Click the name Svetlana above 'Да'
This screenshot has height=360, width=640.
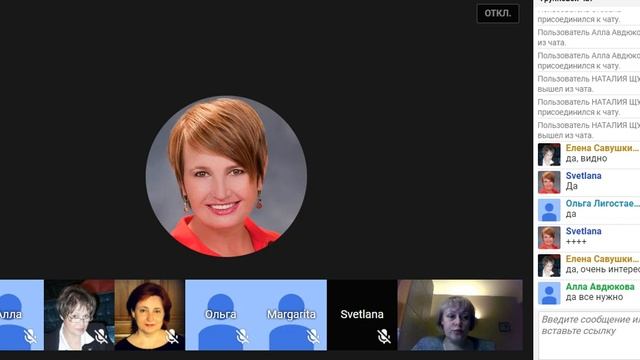[583, 176]
